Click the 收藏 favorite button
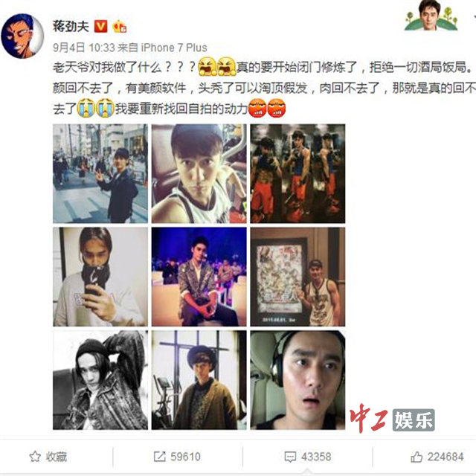Screen dimensions: 476x476 coord(48,457)
